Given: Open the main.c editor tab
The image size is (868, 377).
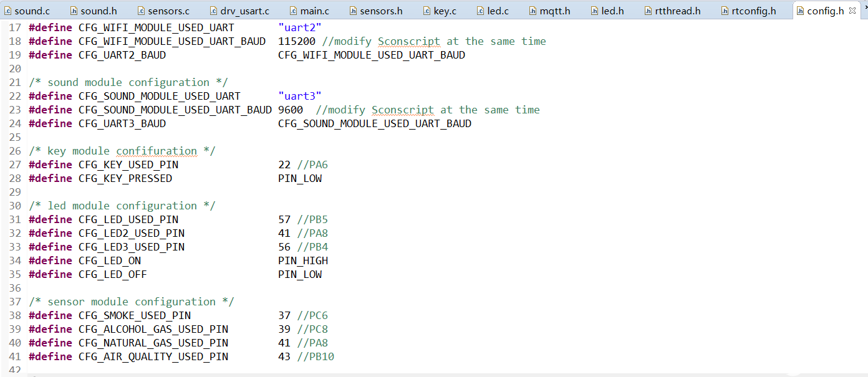Looking at the screenshot, I should 309,11.
